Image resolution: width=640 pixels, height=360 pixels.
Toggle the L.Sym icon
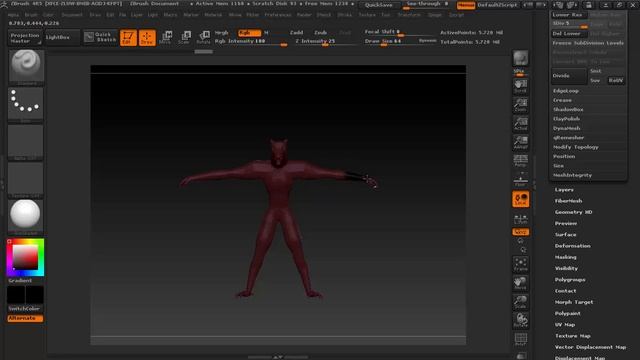(520, 219)
